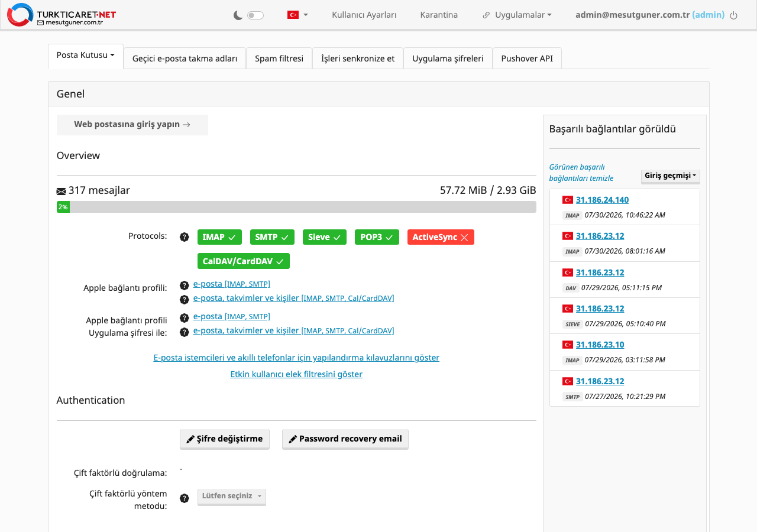Click flag icon next to 31.186.23.10
The width and height of the screenshot is (757, 532).
pos(568,345)
